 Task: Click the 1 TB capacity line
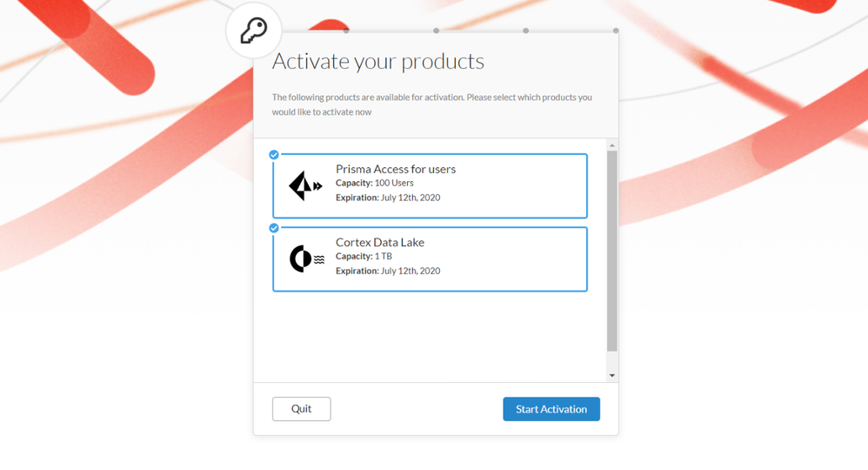tap(364, 257)
